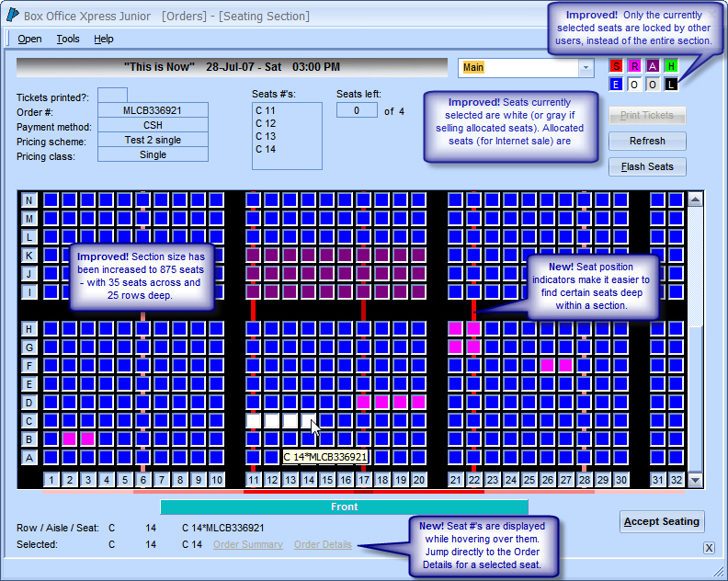Click column number 20 label
Image resolution: width=728 pixels, height=581 pixels.
[x=419, y=480]
